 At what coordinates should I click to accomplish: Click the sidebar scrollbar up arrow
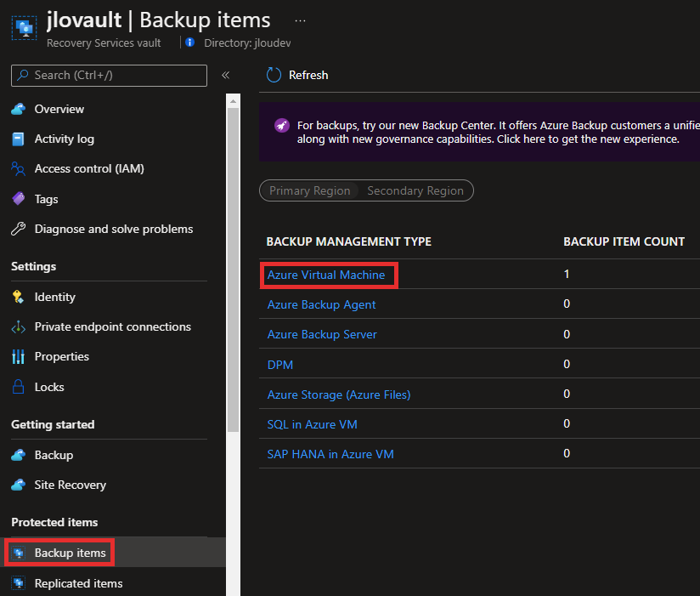click(x=233, y=101)
